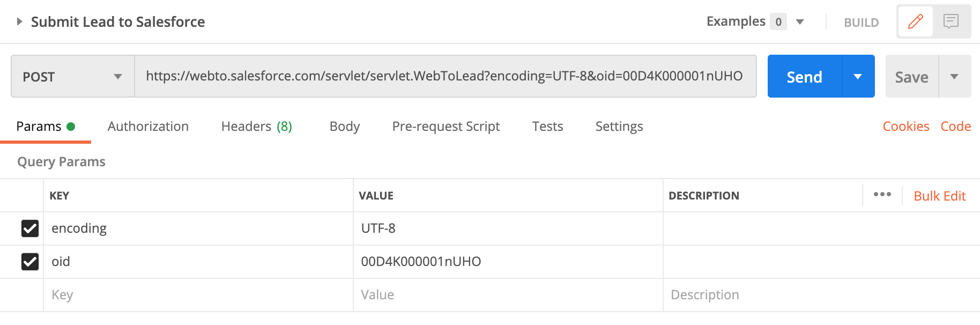Switch to the Tests tab

tap(547, 127)
